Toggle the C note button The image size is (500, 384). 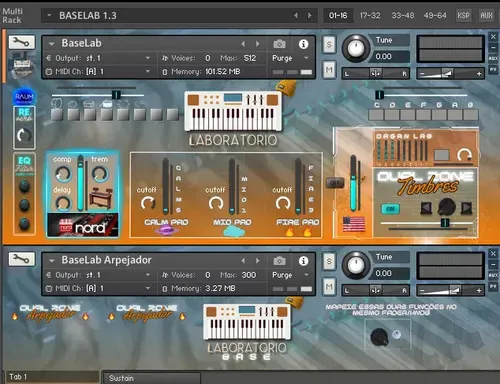[x=376, y=115]
